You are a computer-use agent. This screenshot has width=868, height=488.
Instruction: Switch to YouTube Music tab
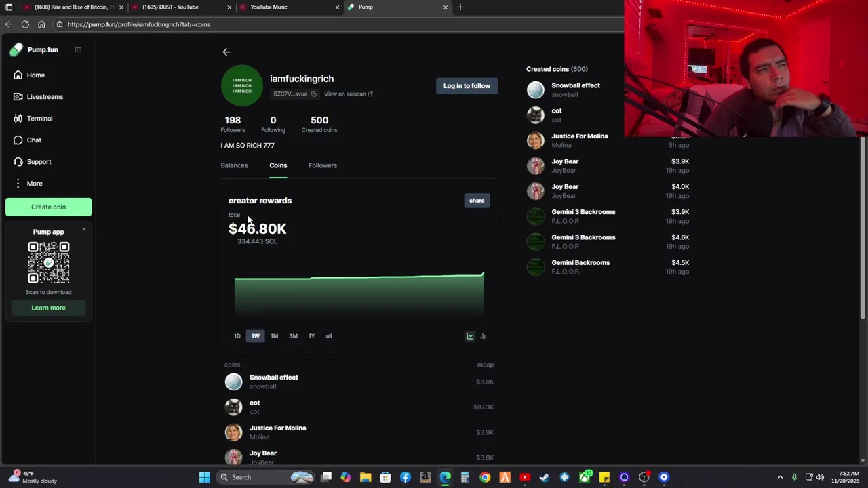click(x=290, y=7)
